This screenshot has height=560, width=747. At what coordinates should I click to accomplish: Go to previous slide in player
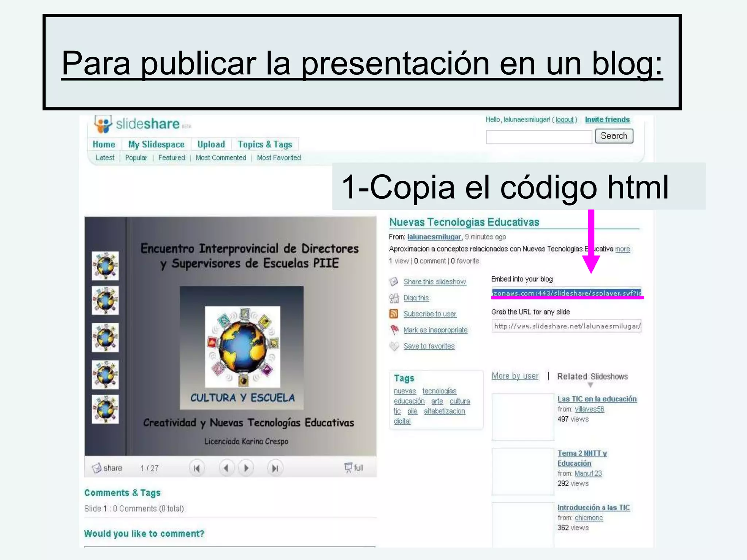(x=226, y=468)
